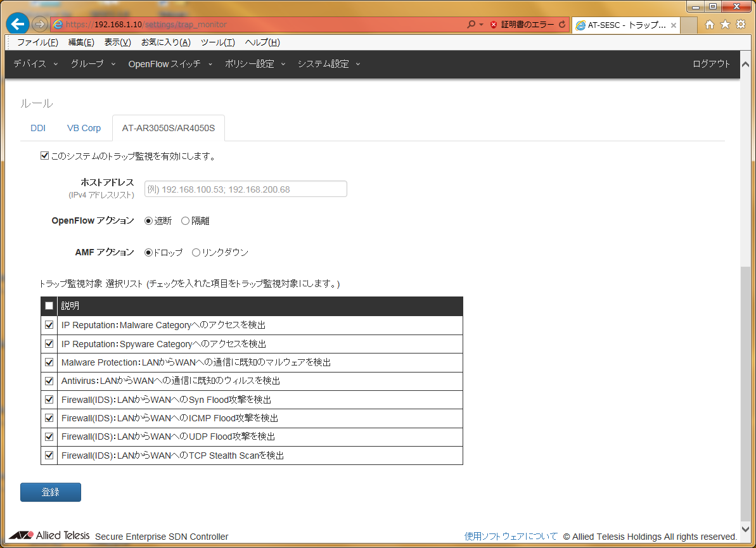Select the リンクダウン AMF action radio
Image resolution: width=756 pixels, height=548 pixels.
(x=196, y=253)
